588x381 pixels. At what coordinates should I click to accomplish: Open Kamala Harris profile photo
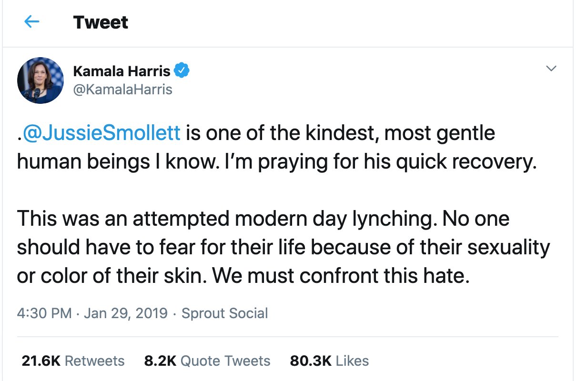click(41, 80)
